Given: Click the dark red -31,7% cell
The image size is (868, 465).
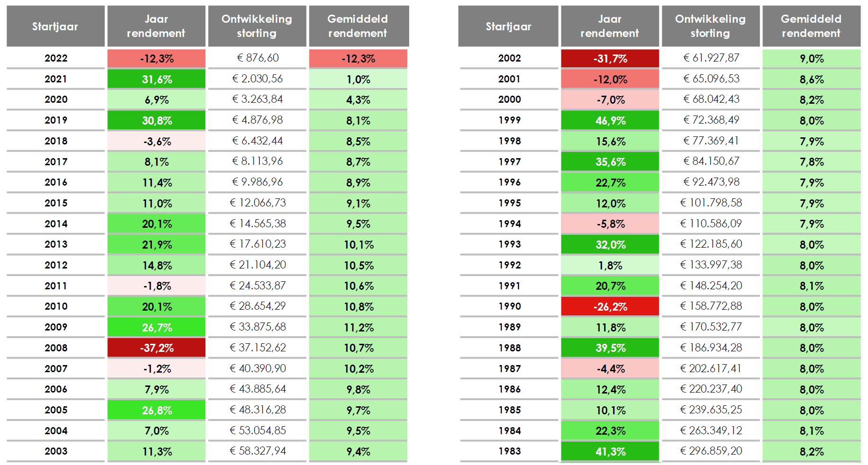Looking at the screenshot, I should point(610,59).
